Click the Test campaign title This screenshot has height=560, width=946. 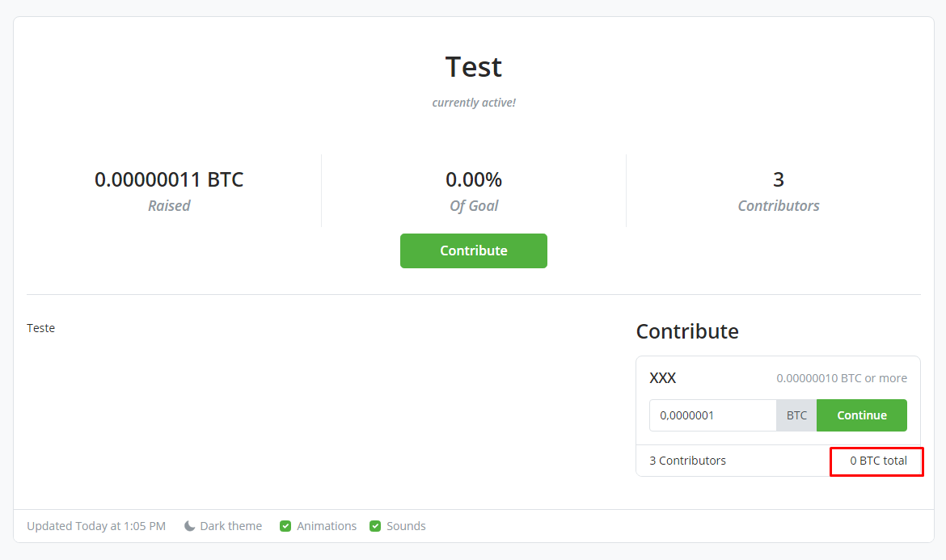(473, 67)
